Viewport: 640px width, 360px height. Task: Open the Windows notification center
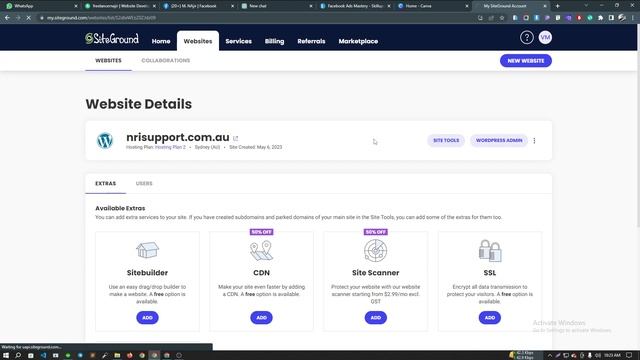point(629,356)
